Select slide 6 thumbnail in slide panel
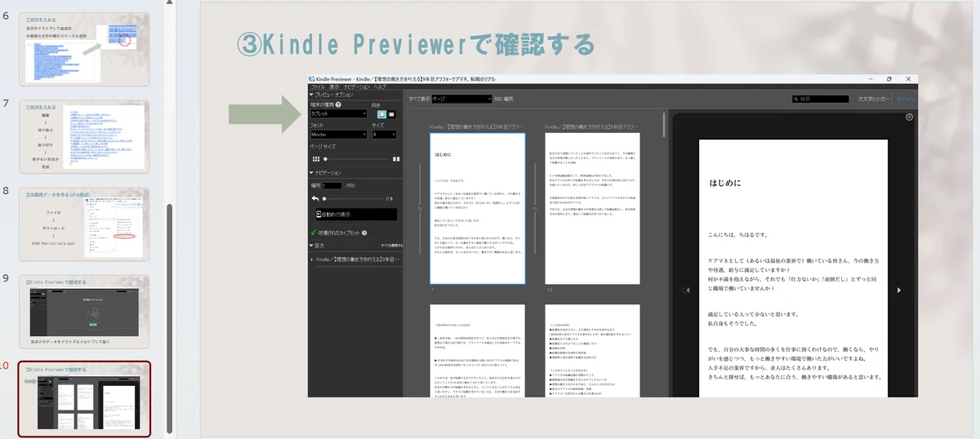The width and height of the screenshot is (980, 439). pyautogui.click(x=84, y=48)
